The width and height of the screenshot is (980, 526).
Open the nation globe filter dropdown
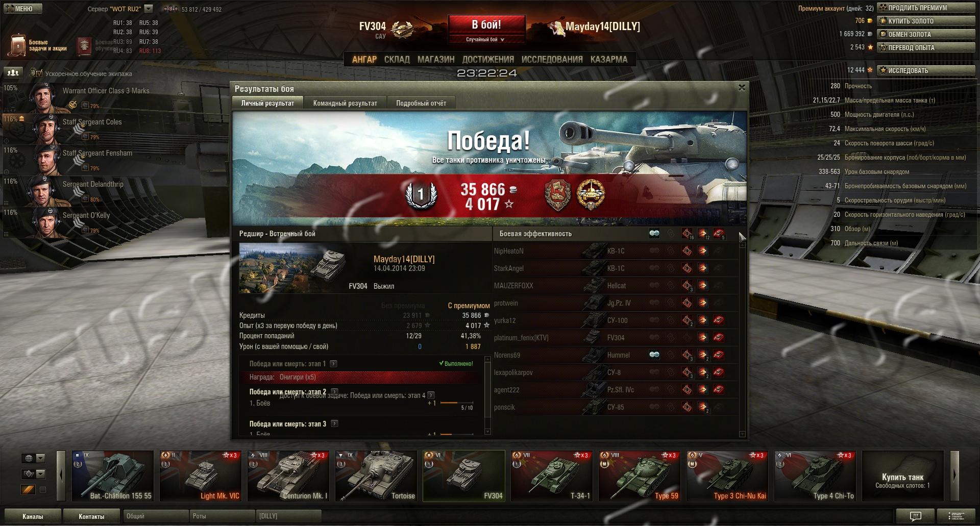33,458
